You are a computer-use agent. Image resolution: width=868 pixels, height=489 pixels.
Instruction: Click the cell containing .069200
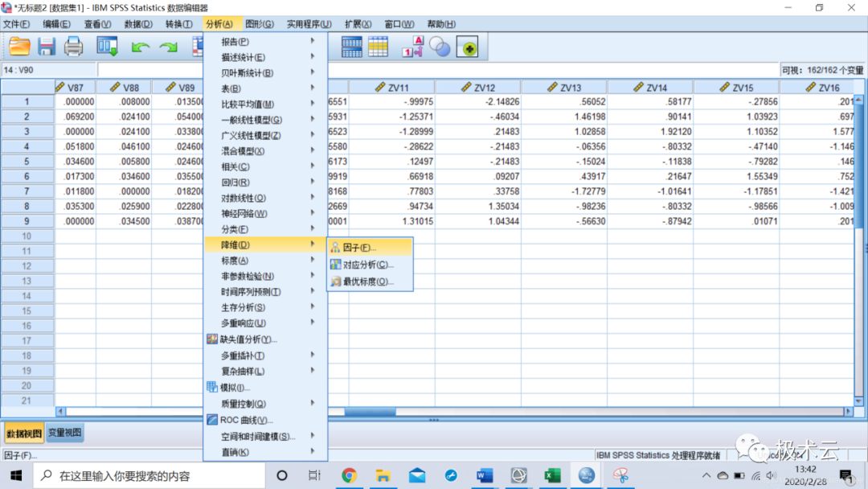click(x=76, y=117)
